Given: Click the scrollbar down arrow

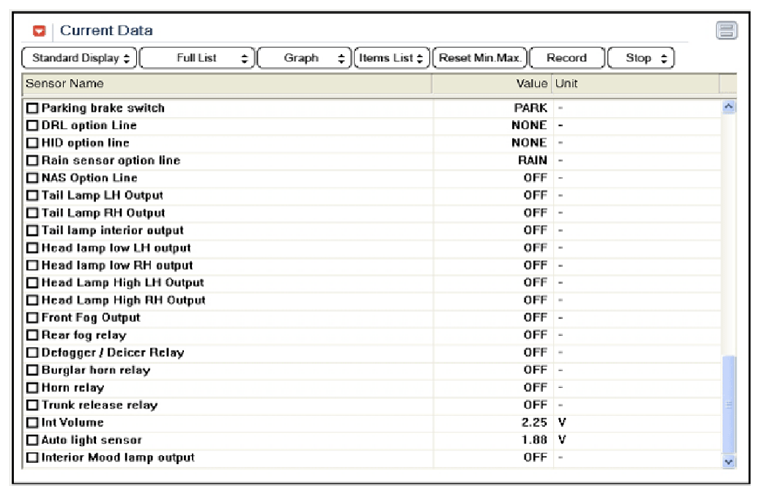Looking at the screenshot, I should pos(728,462).
